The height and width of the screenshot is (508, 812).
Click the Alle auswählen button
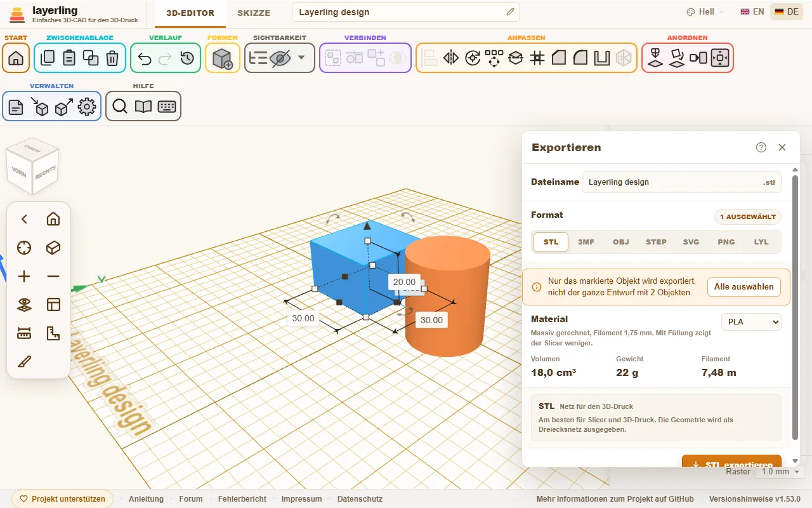click(x=743, y=287)
